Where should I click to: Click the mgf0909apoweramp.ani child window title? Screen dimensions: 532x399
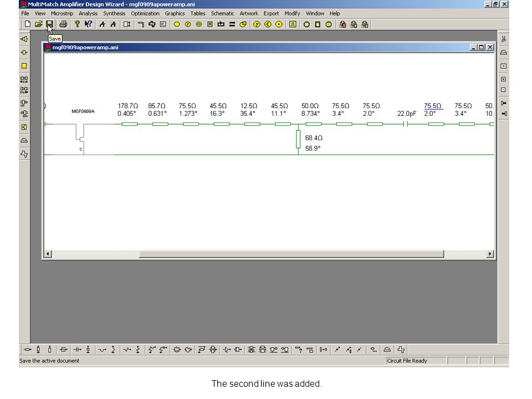tap(85, 48)
